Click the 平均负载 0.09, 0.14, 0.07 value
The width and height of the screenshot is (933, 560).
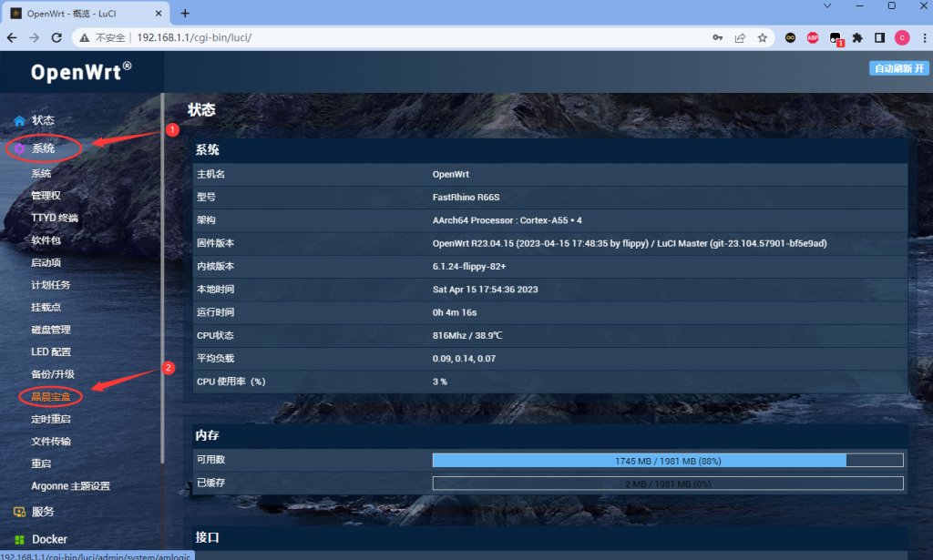point(464,359)
